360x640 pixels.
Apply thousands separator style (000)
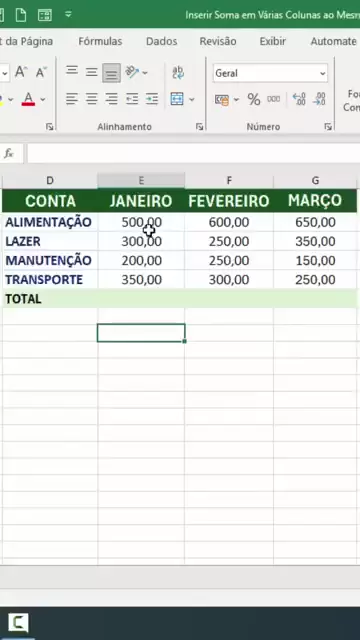click(x=273, y=99)
